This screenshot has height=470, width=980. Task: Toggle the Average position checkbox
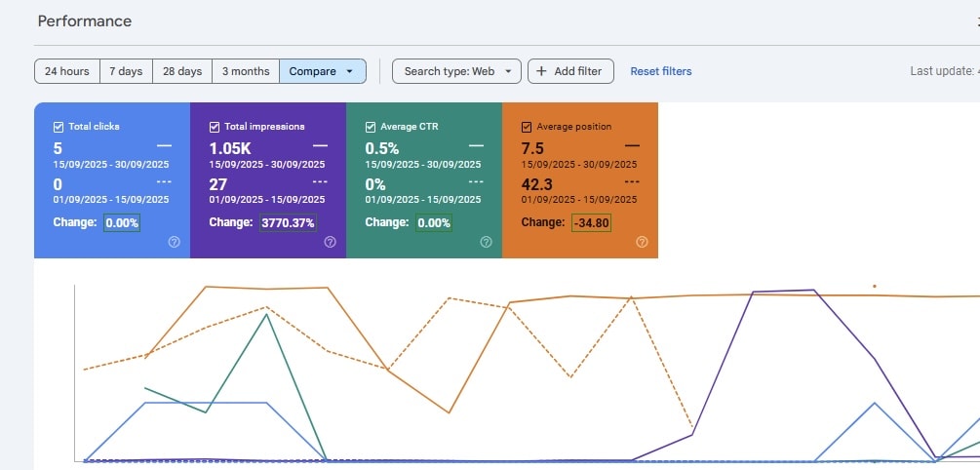(x=527, y=127)
